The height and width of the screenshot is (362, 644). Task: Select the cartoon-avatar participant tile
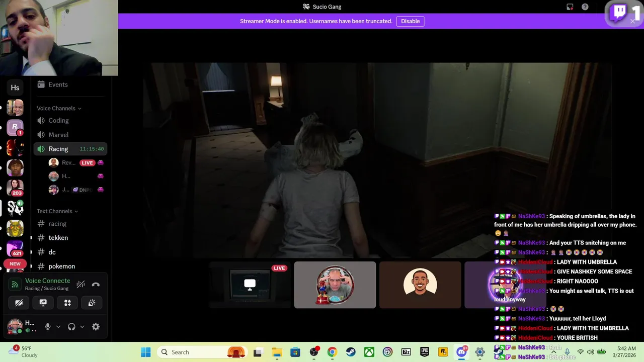pyautogui.click(x=420, y=285)
